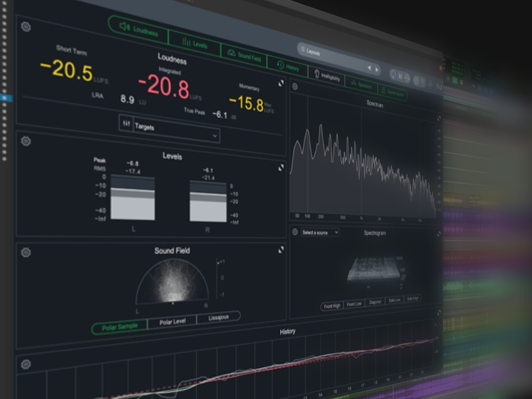Open the Layouts preset dropdown
This screenshot has width=532, height=399.
tap(331, 56)
